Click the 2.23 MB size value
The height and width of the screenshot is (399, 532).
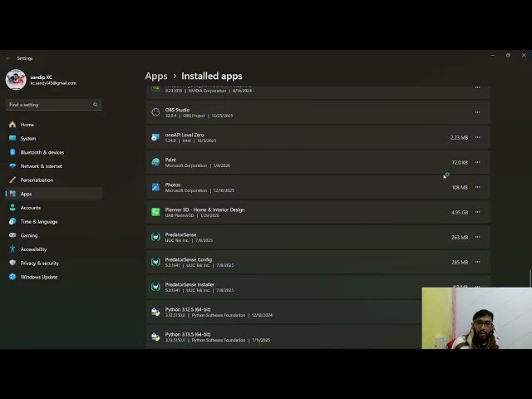(459, 137)
